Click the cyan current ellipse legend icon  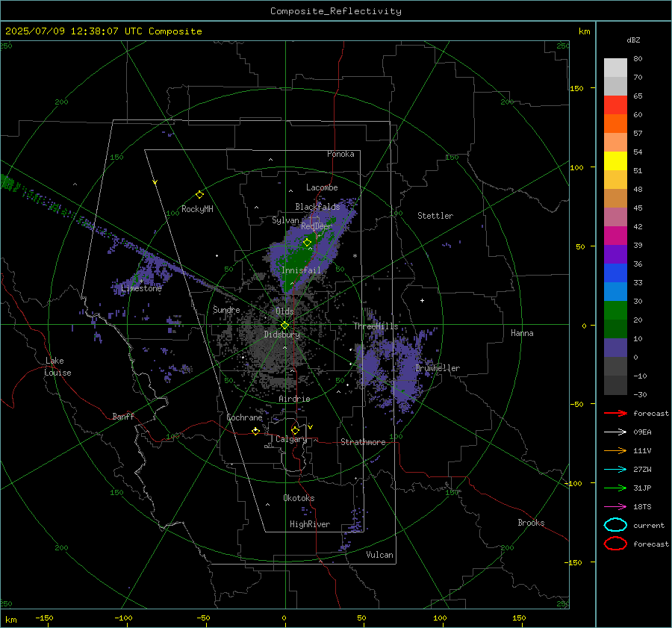(615, 525)
